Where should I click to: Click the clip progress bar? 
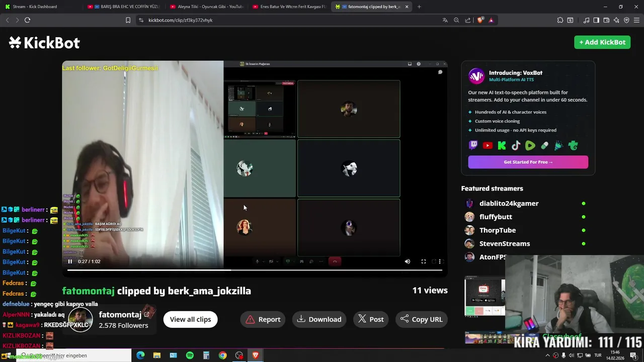[x=255, y=270]
